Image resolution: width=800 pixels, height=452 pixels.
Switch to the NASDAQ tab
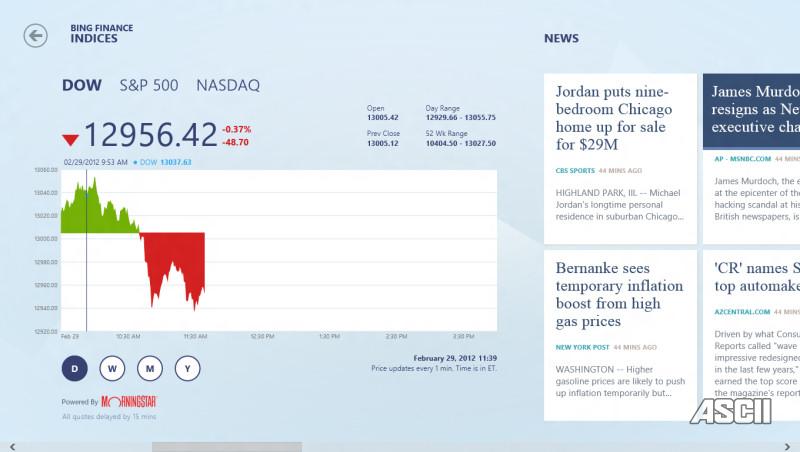tap(228, 86)
